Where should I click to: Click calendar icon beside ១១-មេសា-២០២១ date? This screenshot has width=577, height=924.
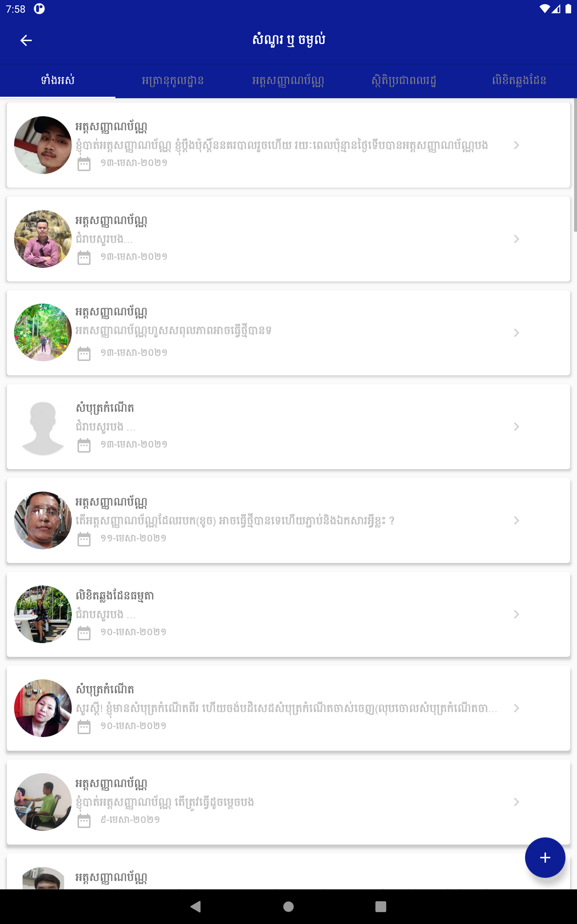click(84, 539)
